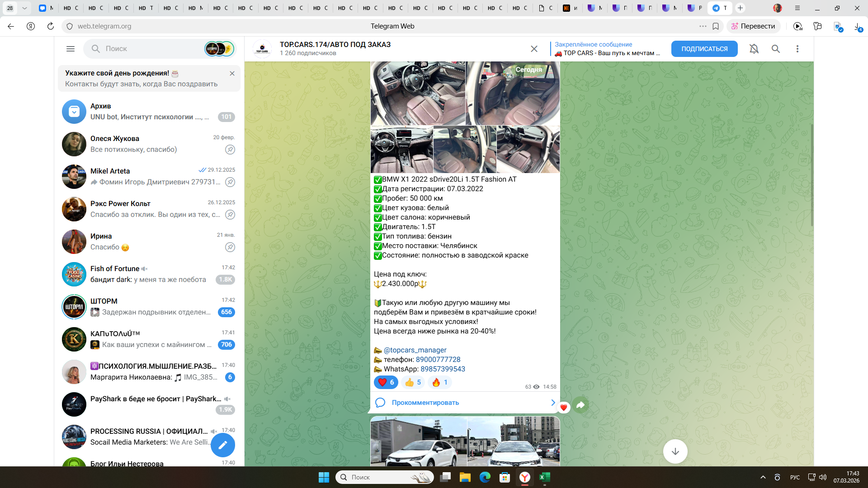Toggle the thumbs-up reaction with 5
868x488 pixels.
tap(413, 382)
